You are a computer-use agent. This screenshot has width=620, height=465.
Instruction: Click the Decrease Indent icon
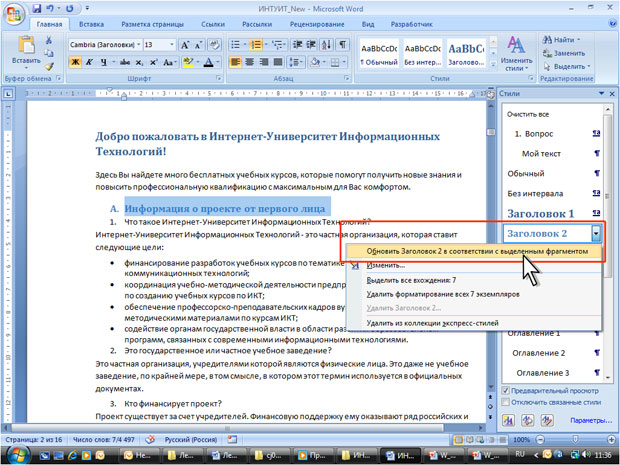pos(297,45)
